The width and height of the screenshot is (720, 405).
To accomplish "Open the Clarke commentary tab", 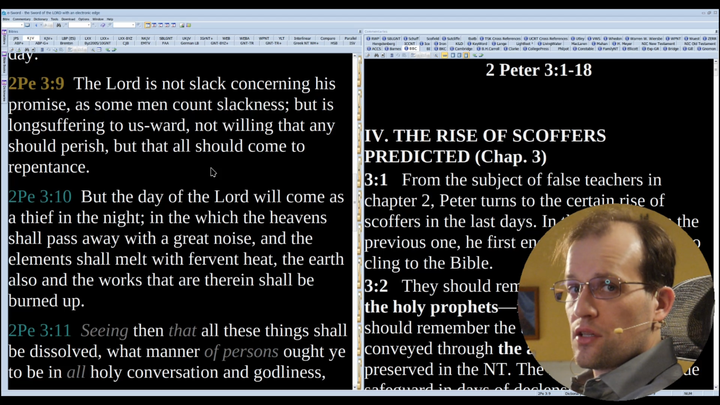I will tap(514, 49).
